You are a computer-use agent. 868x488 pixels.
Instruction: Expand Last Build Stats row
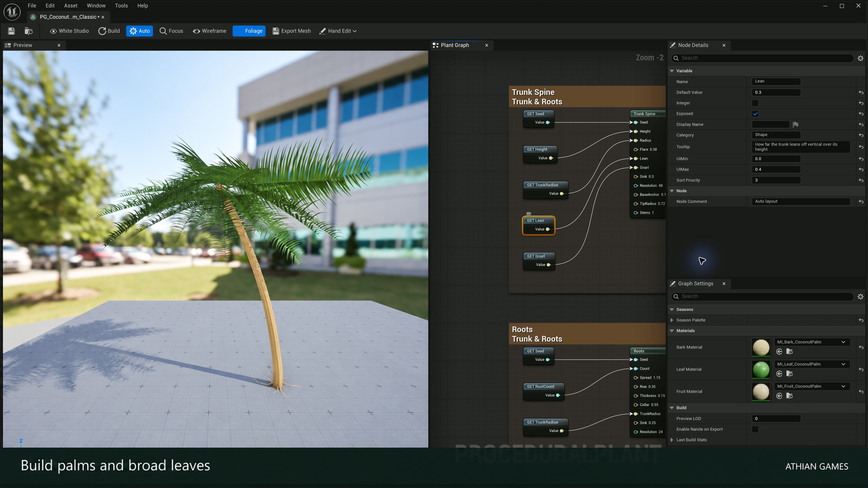672,440
